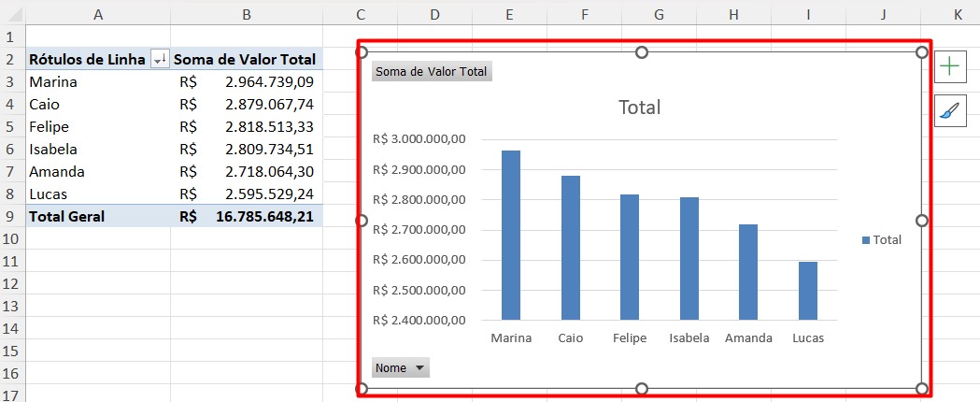The image size is (980, 402).
Task: Click the bottom-center chart resize handle
Action: pyautogui.click(x=642, y=389)
